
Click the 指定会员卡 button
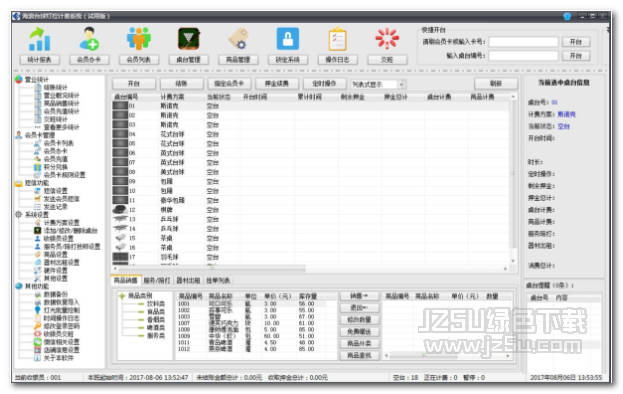point(229,83)
